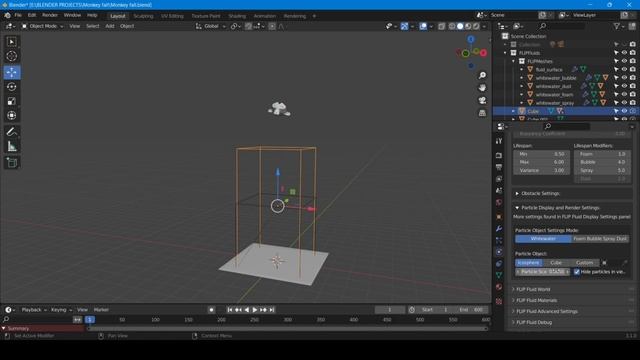The width and height of the screenshot is (640, 360).
Task: Toggle X-ray display in viewport header
Action: point(442,26)
